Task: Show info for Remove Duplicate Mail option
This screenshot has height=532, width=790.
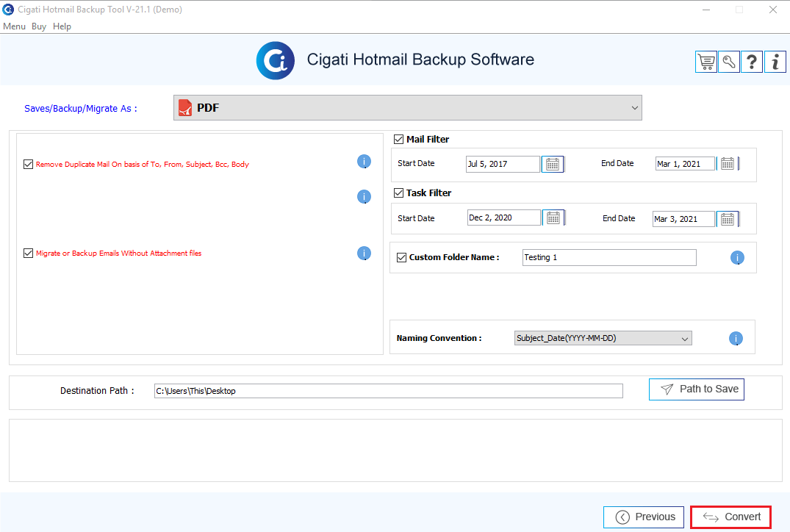Action: pyautogui.click(x=364, y=161)
